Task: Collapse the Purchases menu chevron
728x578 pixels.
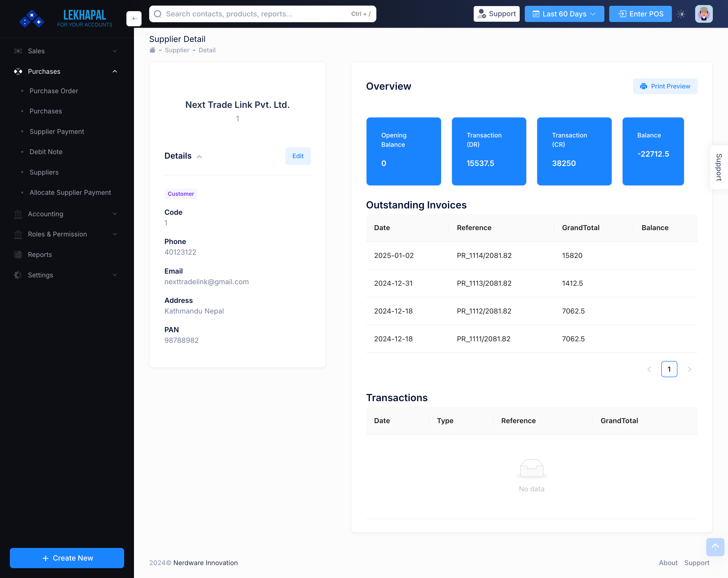Action: tap(115, 71)
